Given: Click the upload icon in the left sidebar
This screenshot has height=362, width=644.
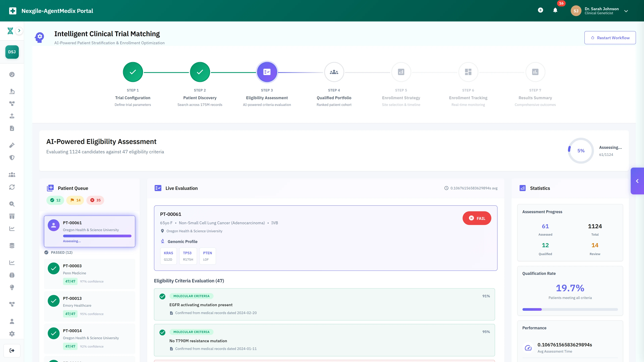Looking at the screenshot, I should pyautogui.click(x=12, y=116).
